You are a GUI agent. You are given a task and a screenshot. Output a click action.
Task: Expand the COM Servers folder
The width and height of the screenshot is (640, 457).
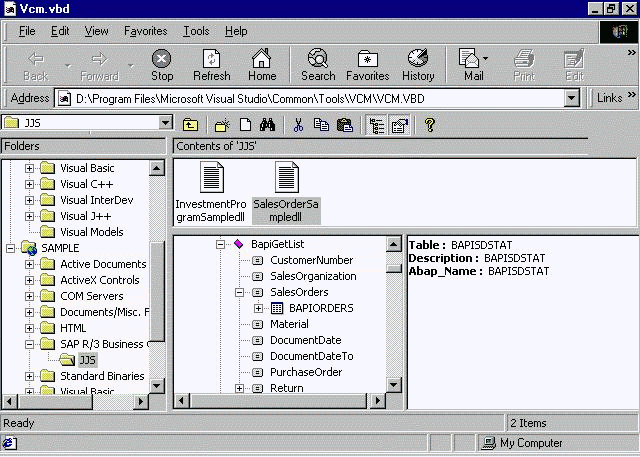pyautogui.click(x=29, y=296)
